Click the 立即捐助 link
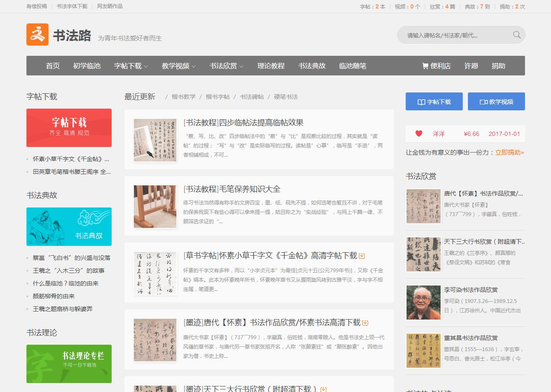 510,152
